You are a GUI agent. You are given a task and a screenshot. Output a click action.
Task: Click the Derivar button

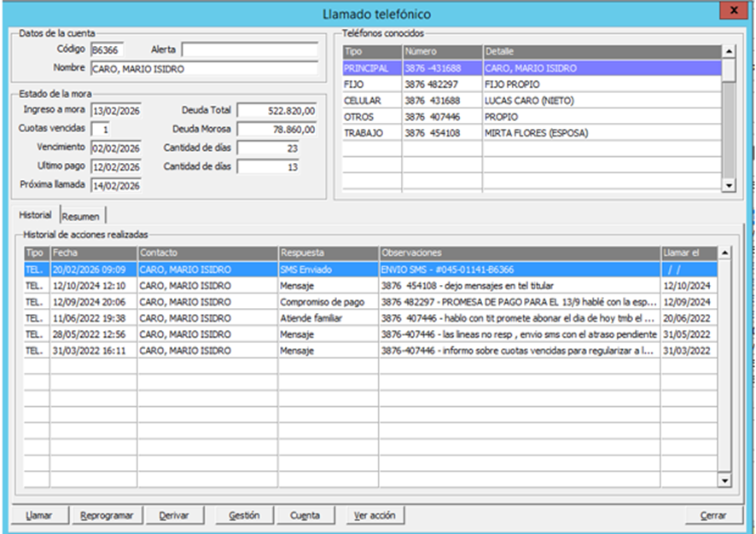click(x=174, y=515)
